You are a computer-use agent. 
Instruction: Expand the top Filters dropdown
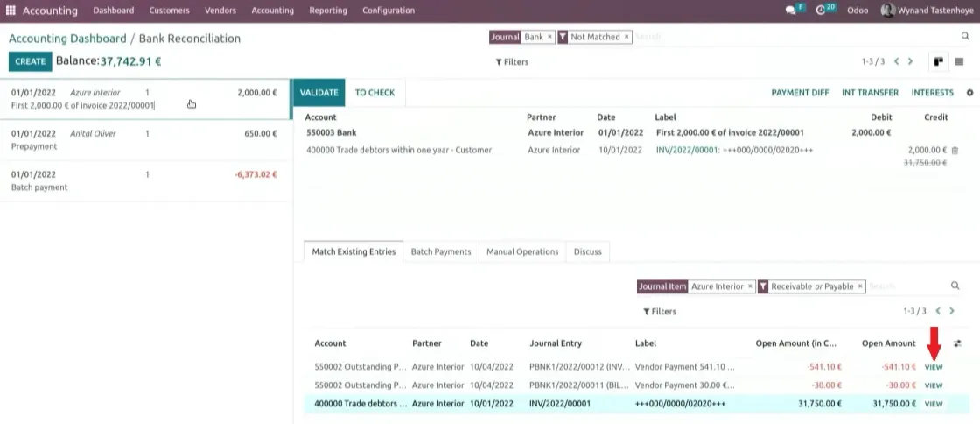point(512,62)
